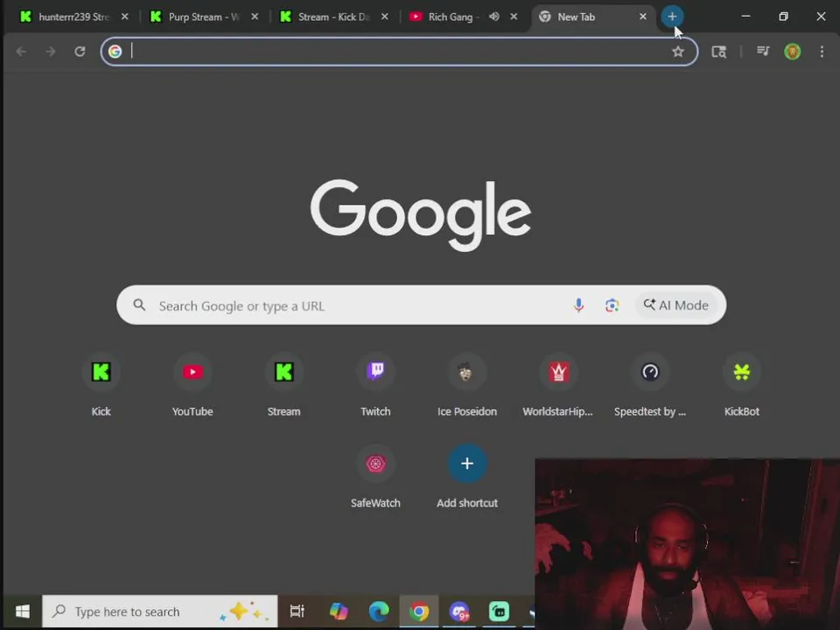Open the Speedtest shortcut tile
This screenshot has height=630, width=840.
[650, 386]
